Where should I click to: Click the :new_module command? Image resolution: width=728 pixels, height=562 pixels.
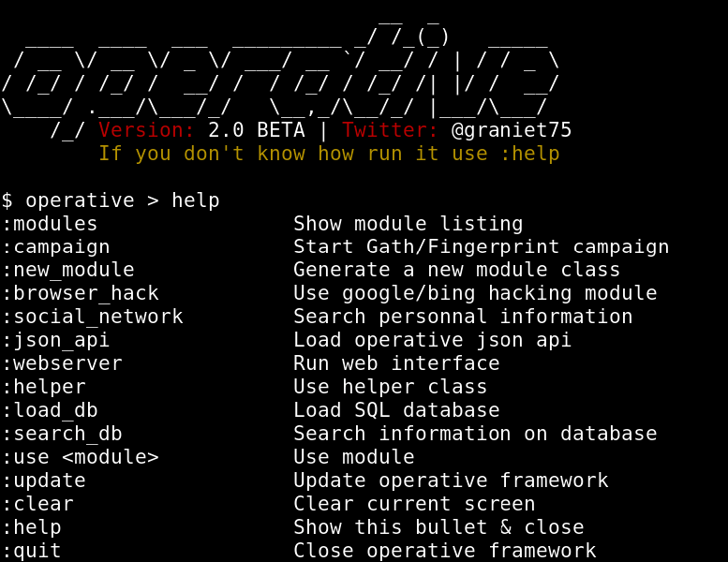(x=68, y=270)
